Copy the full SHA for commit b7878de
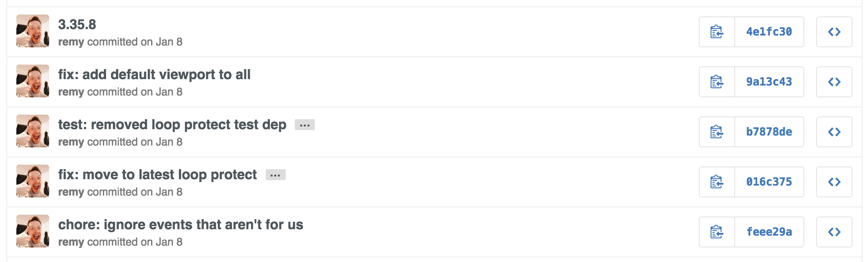 [x=717, y=132]
